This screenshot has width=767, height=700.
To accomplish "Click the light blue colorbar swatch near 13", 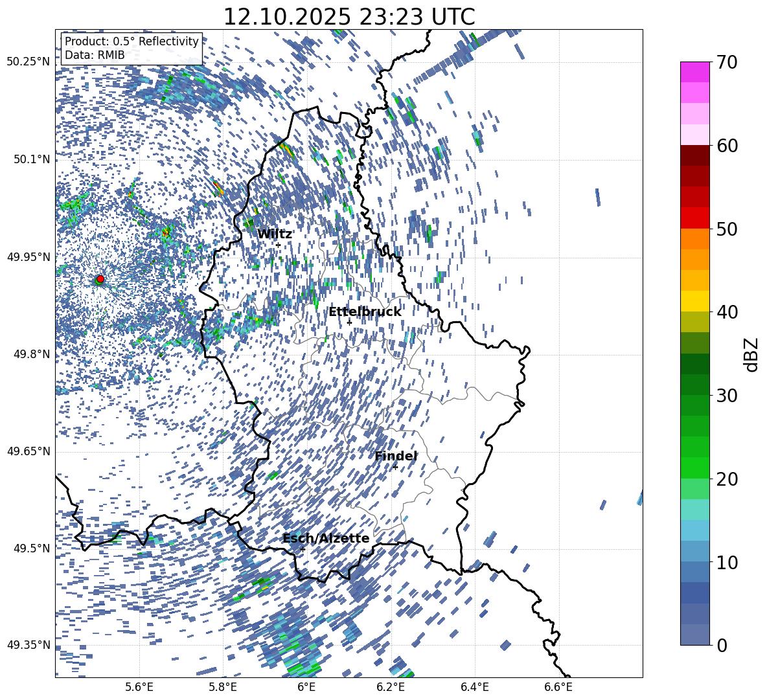I will click(695, 530).
